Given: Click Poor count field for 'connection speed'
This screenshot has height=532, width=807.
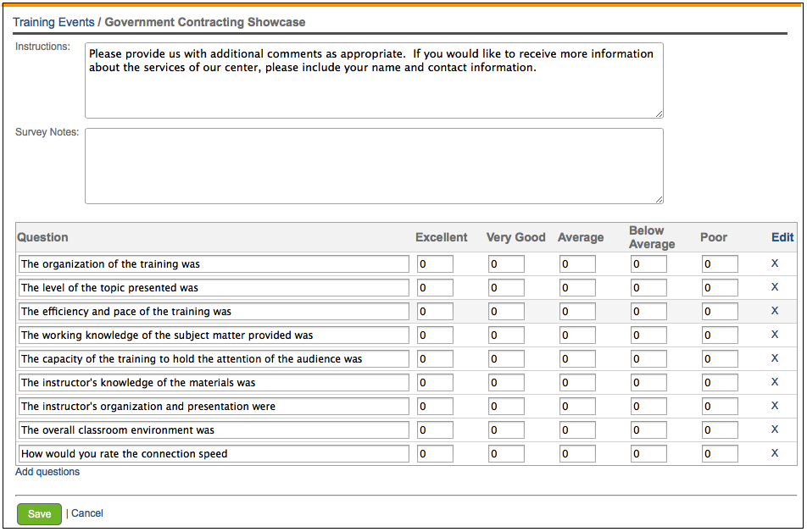Looking at the screenshot, I should [x=720, y=454].
